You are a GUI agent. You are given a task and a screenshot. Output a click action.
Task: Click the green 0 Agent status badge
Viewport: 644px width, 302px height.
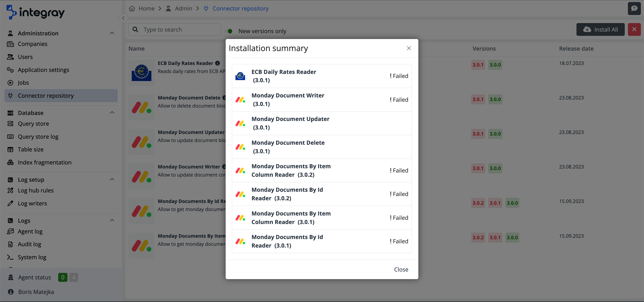[x=63, y=277]
